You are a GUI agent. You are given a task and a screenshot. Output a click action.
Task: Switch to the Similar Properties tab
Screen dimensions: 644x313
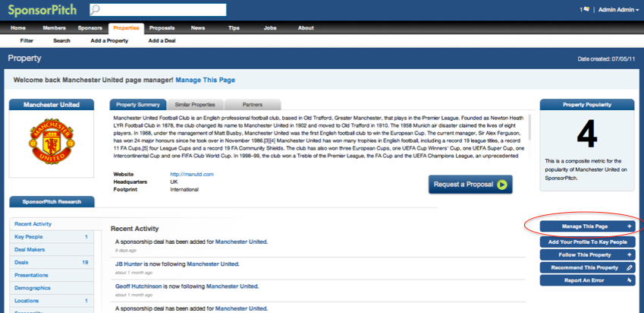pos(195,105)
